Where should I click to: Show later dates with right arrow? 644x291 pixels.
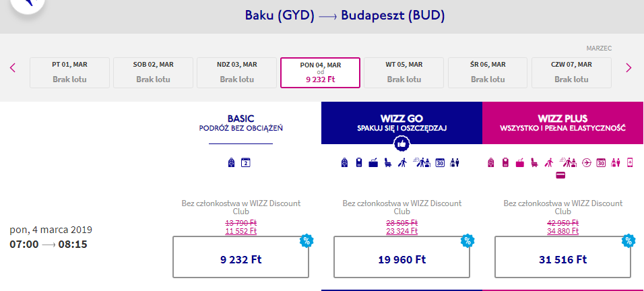point(629,67)
